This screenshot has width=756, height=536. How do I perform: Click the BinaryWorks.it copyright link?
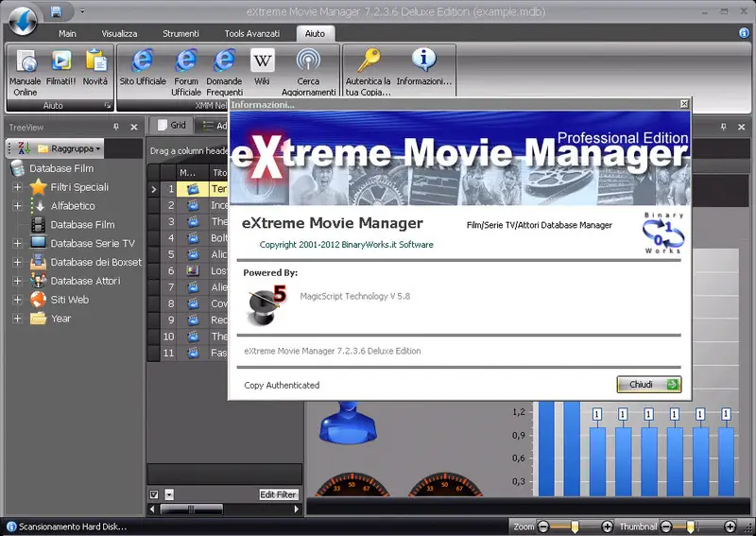(346, 245)
